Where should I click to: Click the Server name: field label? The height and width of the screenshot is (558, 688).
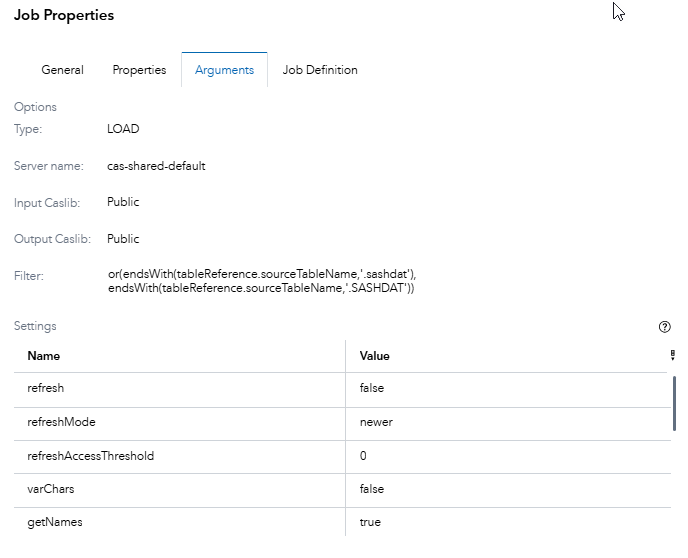(48, 166)
